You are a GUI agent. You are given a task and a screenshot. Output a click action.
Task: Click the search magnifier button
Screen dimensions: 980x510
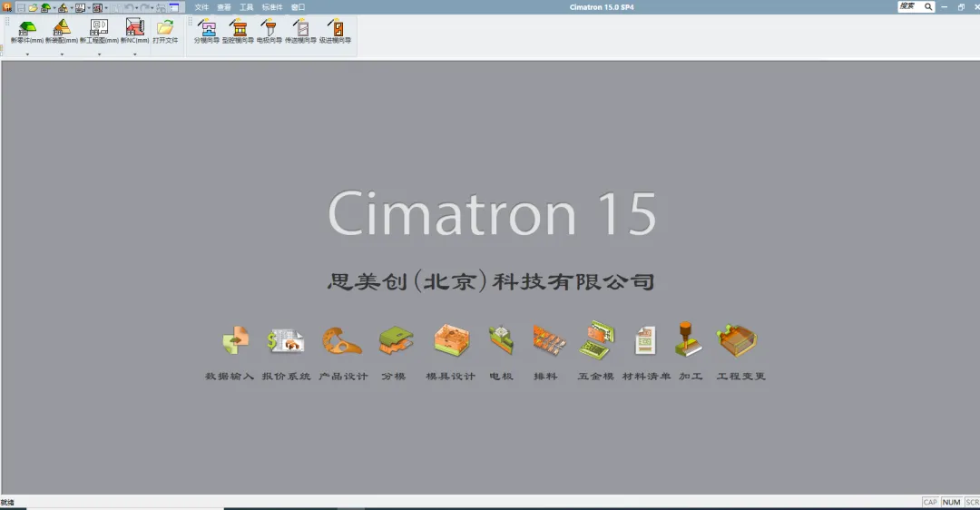click(928, 6)
